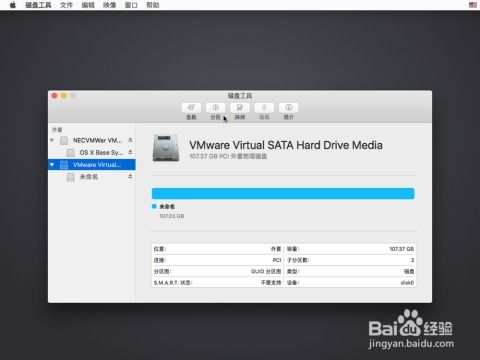Open the First Aid (急救) tool
Viewport: 480px width, 360px height.
[x=191, y=108]
